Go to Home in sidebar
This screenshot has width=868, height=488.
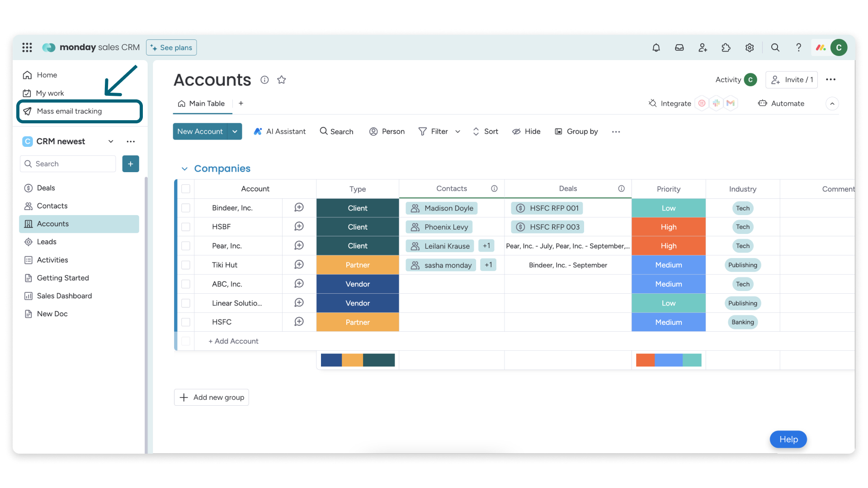coord(47,75)
